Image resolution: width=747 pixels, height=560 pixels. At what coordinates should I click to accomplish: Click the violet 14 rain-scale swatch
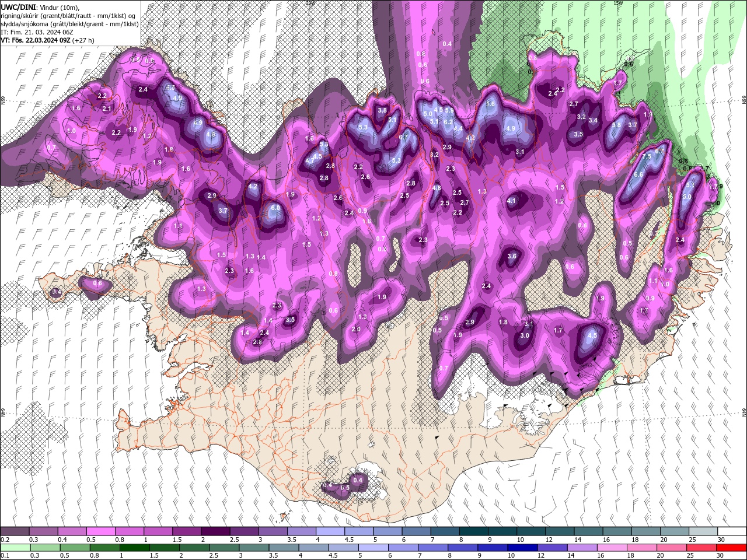pos(581,548)
